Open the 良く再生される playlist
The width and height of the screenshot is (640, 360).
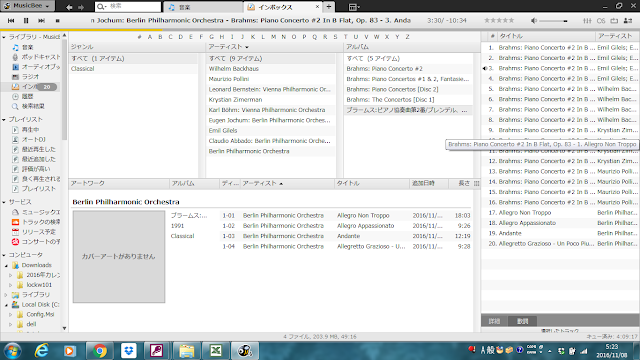[x=41, y=178]
